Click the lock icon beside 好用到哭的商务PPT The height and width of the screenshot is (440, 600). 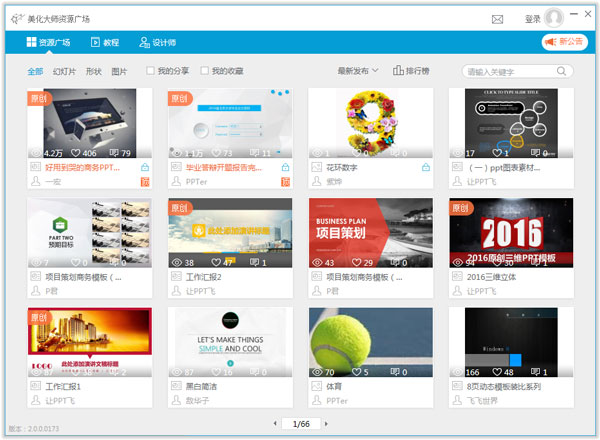tap(145, 167)
